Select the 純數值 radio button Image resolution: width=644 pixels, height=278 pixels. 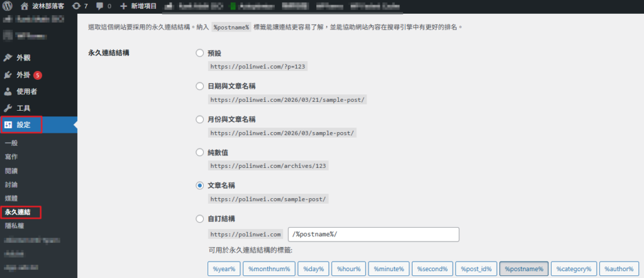pyautogui.click(x=199, y=153)
